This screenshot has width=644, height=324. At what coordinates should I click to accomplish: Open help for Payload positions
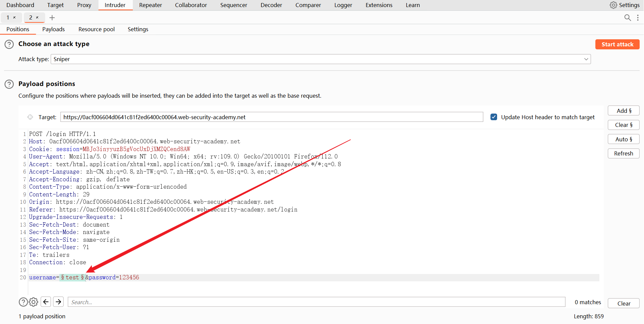click(x=9, y=84)
